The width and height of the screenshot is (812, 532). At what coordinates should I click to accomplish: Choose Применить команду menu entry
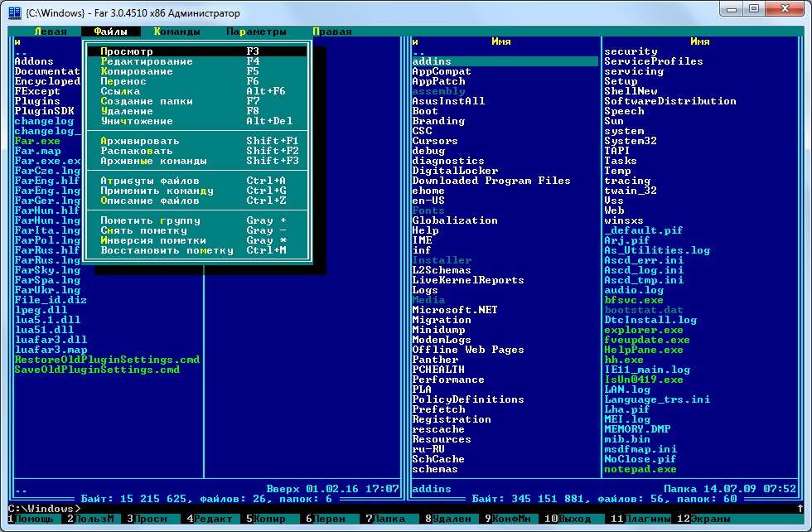[x=197, y=191]
